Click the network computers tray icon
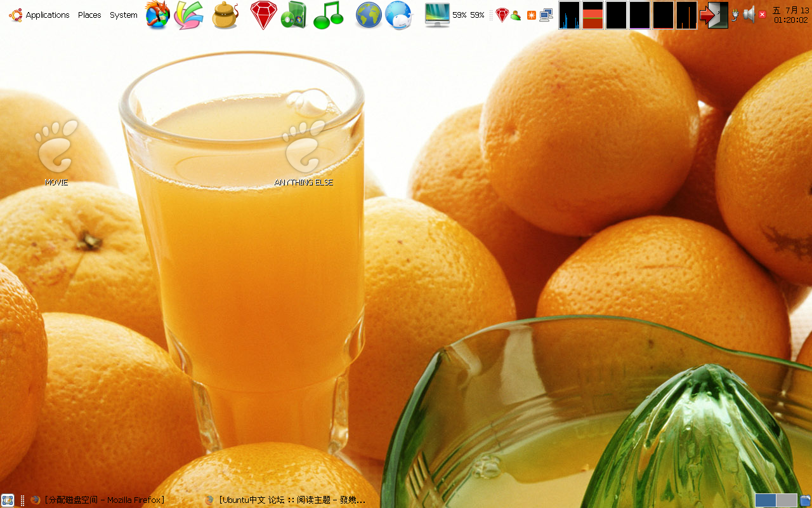This screenshot has height=508, width=812. point(546,15)
